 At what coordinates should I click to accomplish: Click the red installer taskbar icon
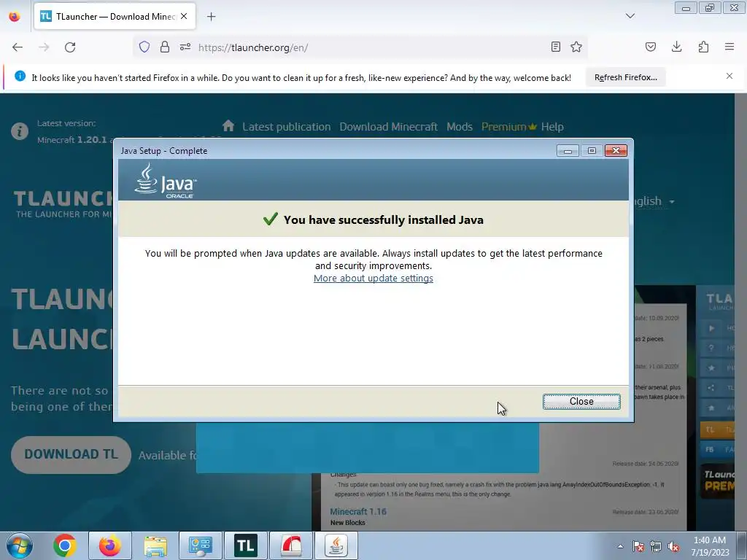[290, 545]
